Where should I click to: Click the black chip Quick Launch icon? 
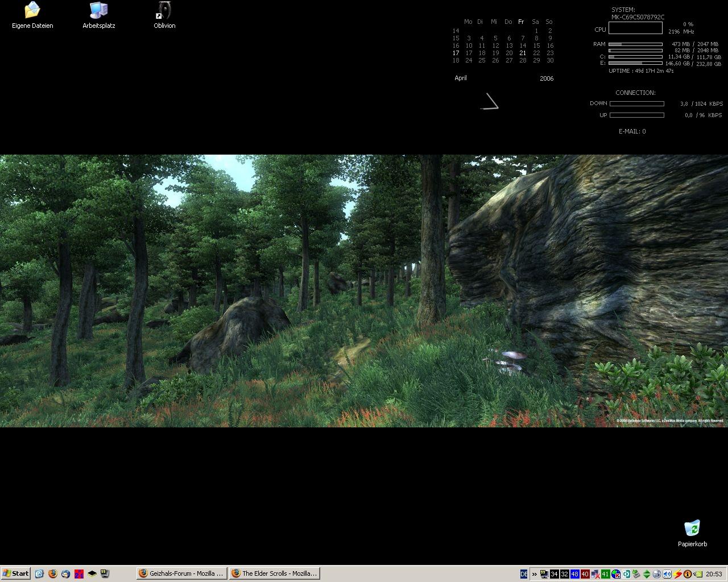[x=92, y=574]
